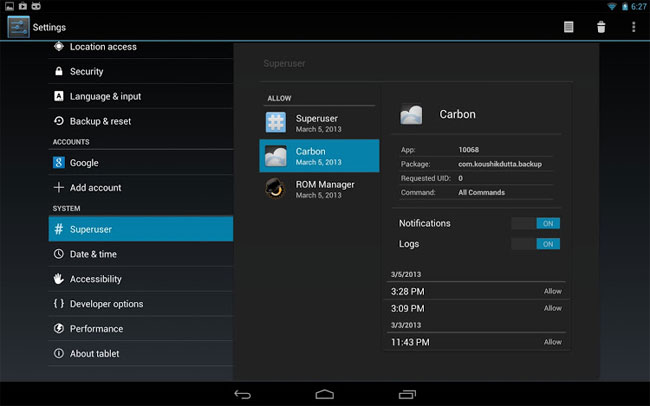Select Superuser app in the Allow list
The width and height of the screenshot is (650, 406).
tap(319, 123)
